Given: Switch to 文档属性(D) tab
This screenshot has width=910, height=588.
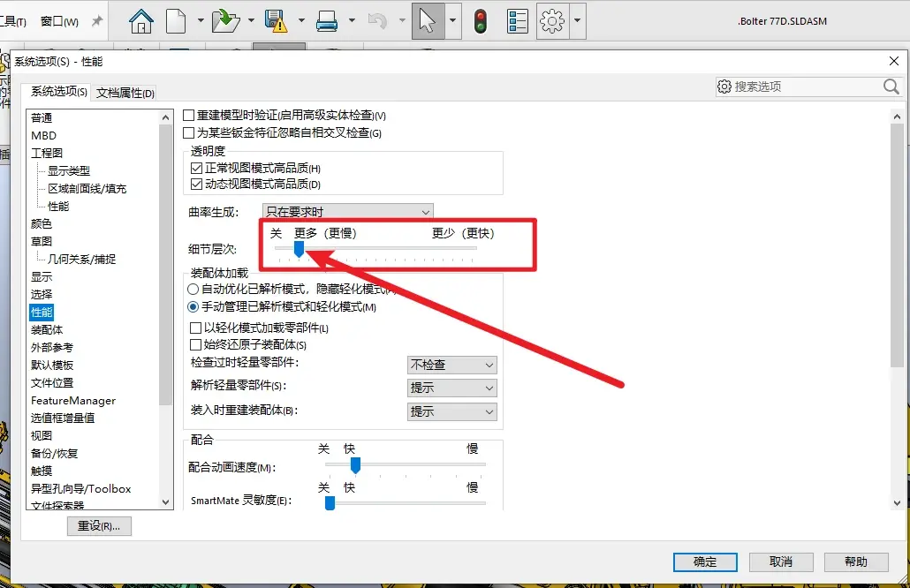Looking at the screenshot, I should click(x=125, y=93).
